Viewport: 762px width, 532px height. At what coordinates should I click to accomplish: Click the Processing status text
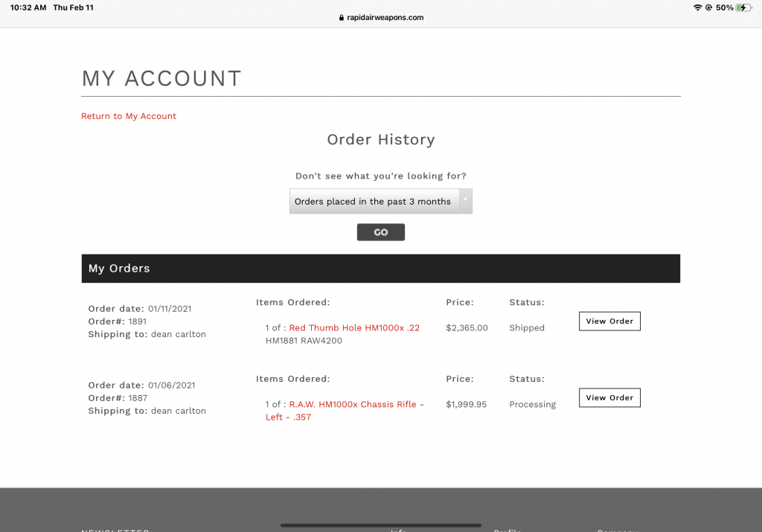tap(533, 404)
